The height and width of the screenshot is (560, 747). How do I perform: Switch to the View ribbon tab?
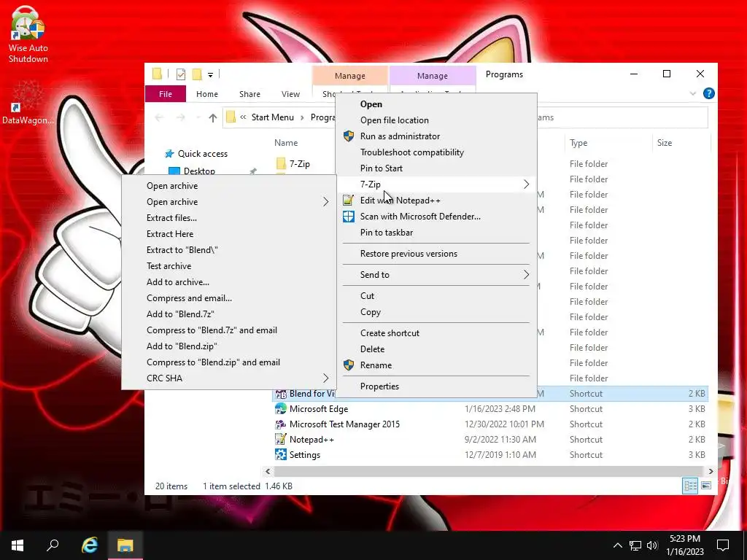(x=290, y=94)
